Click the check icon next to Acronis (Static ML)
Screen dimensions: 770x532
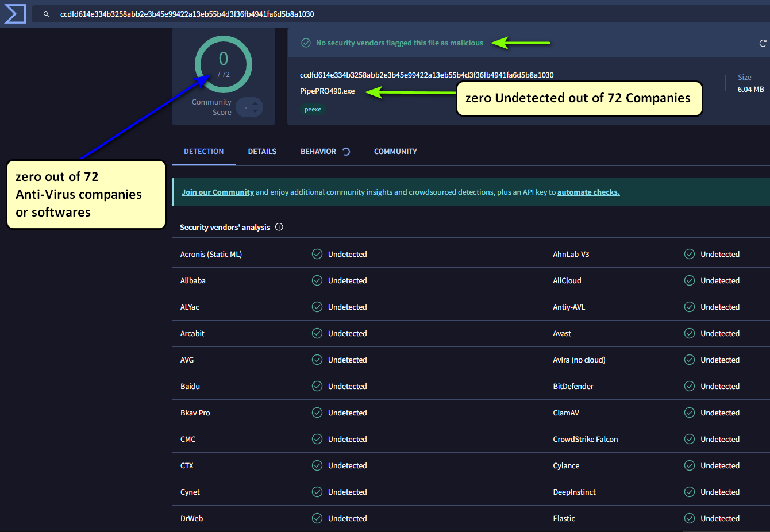point(317,254)
